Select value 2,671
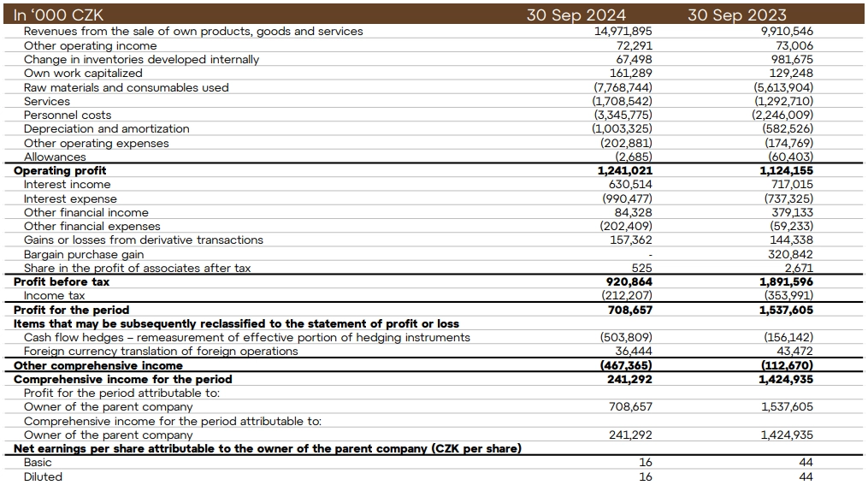 click(x=800, y=269)
